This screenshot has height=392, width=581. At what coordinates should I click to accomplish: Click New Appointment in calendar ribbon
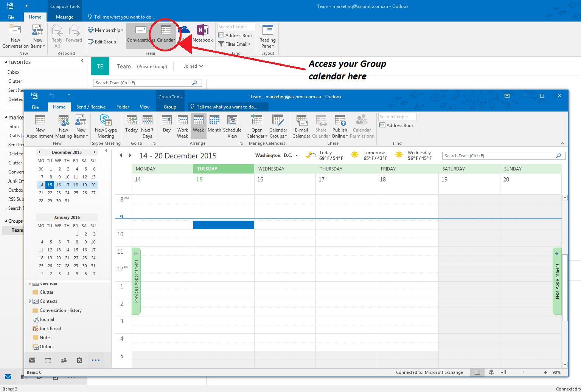point(40,127)
